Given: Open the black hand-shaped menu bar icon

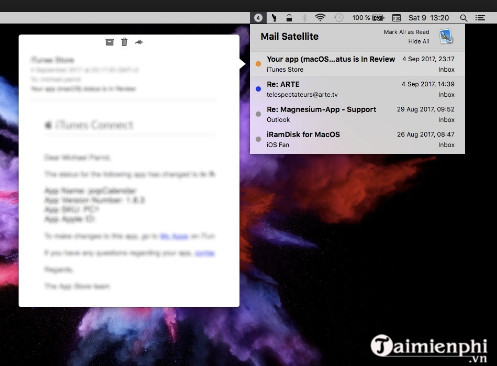Looking at the screenshot, I should 274,18.
